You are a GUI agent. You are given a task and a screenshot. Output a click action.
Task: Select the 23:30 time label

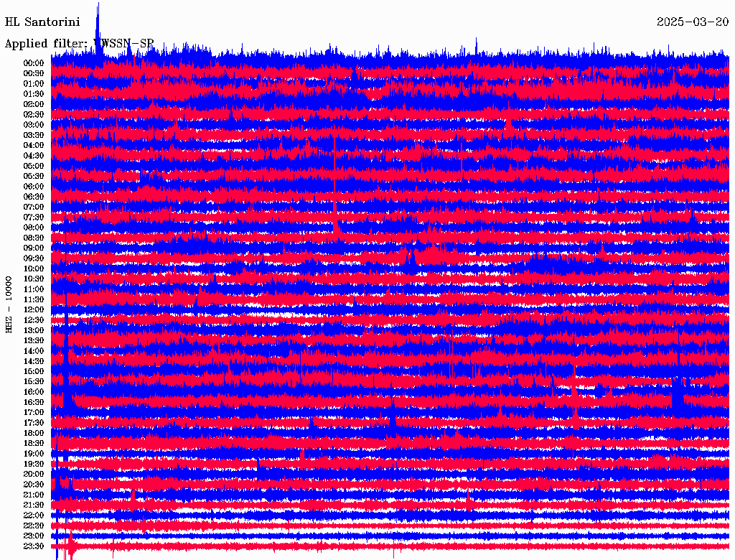(x=34, y=546)
